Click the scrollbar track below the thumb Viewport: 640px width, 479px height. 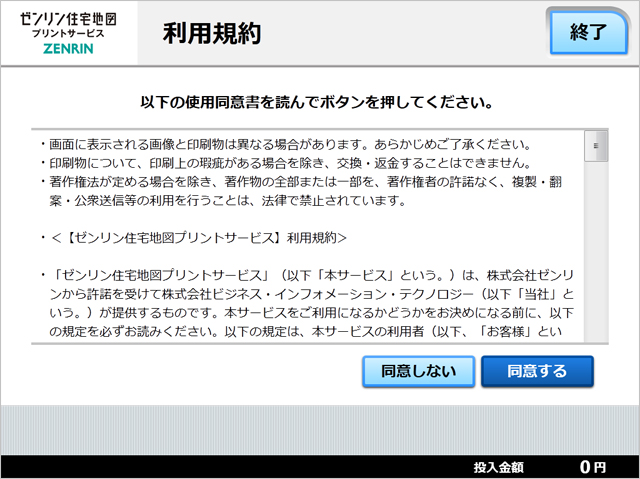tap(596, 252)
